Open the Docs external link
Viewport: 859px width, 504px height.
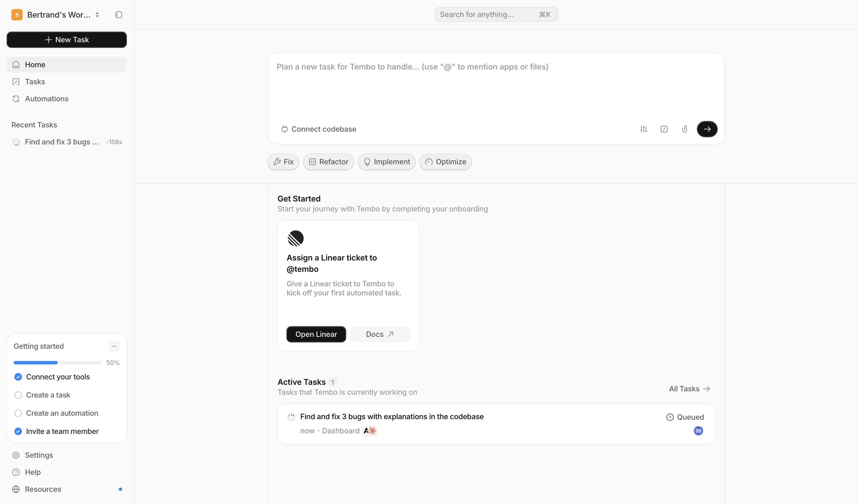[380, 334]
